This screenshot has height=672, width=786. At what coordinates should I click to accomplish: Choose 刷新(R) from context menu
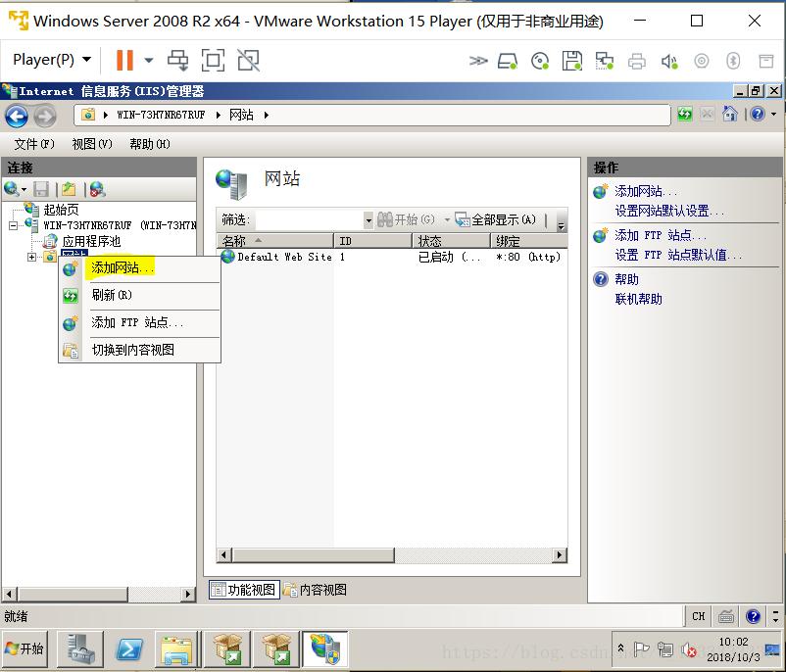[140, 295]
